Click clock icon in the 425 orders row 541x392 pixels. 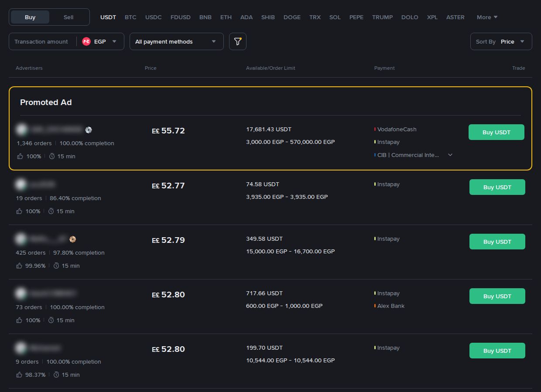56,266
